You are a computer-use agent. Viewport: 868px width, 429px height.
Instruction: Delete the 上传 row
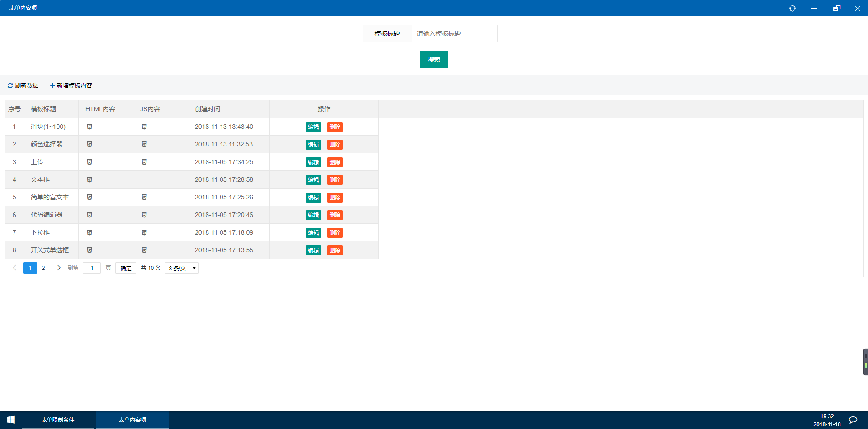coord(335,162)
